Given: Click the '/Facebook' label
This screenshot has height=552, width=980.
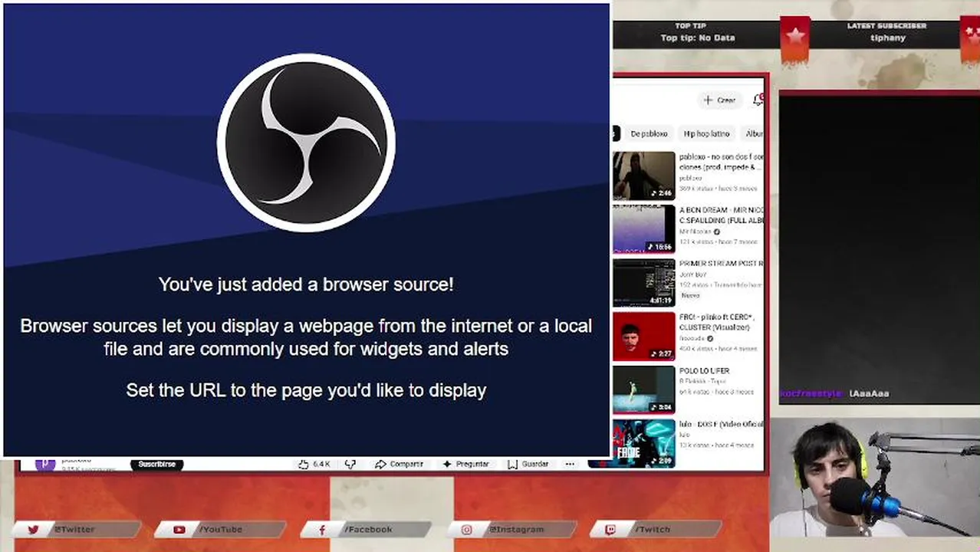Looking at the screenshot, I should tap(368, 529).
